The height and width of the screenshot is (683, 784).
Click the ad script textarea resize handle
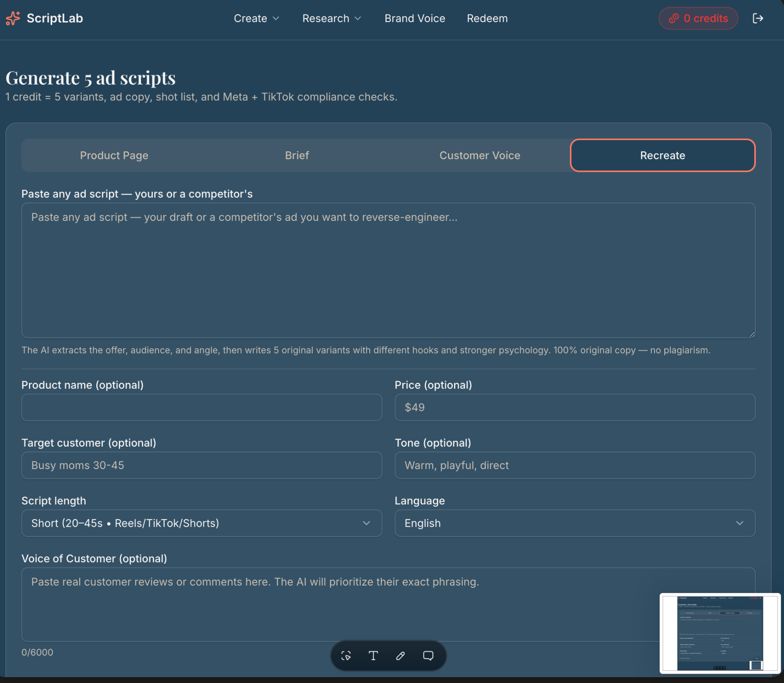pyautogui.click(x=752, y=334)
